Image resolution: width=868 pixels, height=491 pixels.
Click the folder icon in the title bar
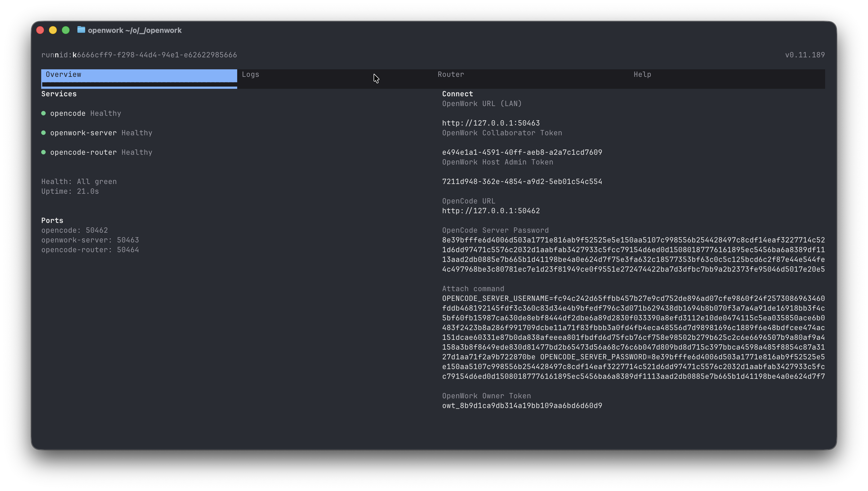81,30
